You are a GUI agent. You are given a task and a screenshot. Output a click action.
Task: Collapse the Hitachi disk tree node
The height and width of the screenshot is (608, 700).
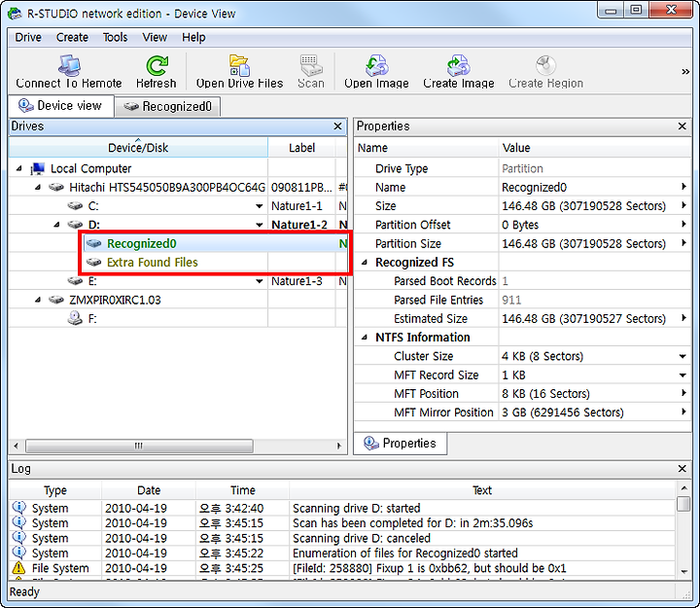[x=38, y=187]
